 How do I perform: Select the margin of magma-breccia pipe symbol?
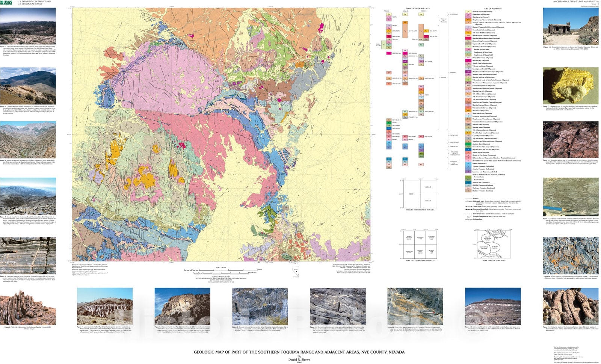tap(469, 216)
